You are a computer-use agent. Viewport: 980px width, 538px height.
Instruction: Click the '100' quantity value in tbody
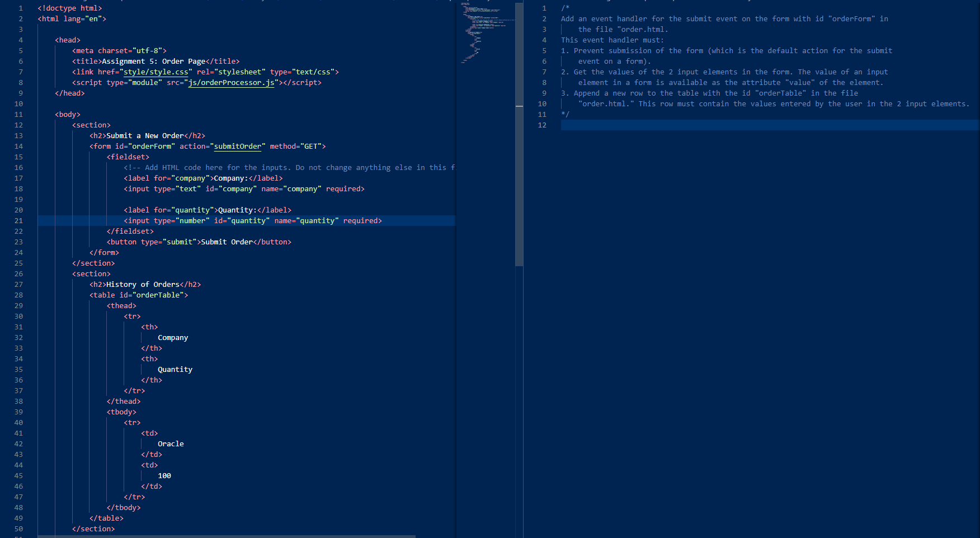click(x=164, y=475)
